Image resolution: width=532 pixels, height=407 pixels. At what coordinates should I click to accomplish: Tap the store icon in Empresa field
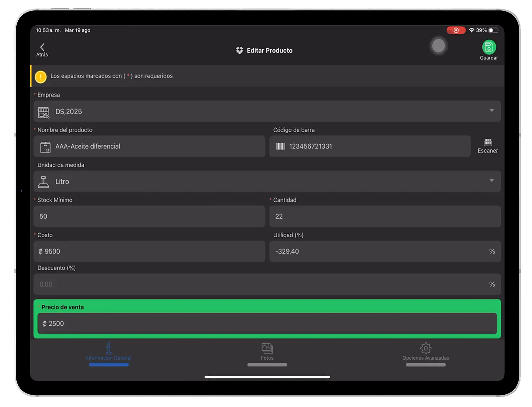click(44, 112)
